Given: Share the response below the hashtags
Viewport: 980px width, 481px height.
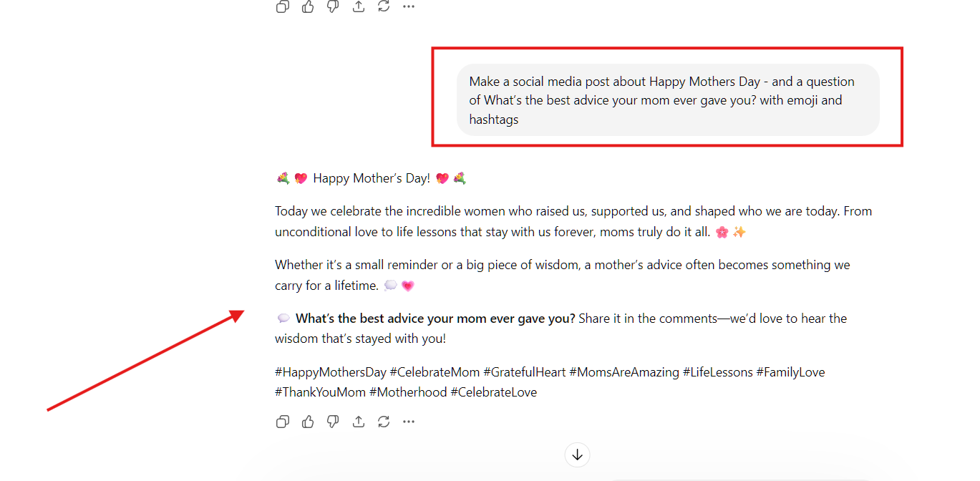Looking at the screenshot, I should [359, 422].
